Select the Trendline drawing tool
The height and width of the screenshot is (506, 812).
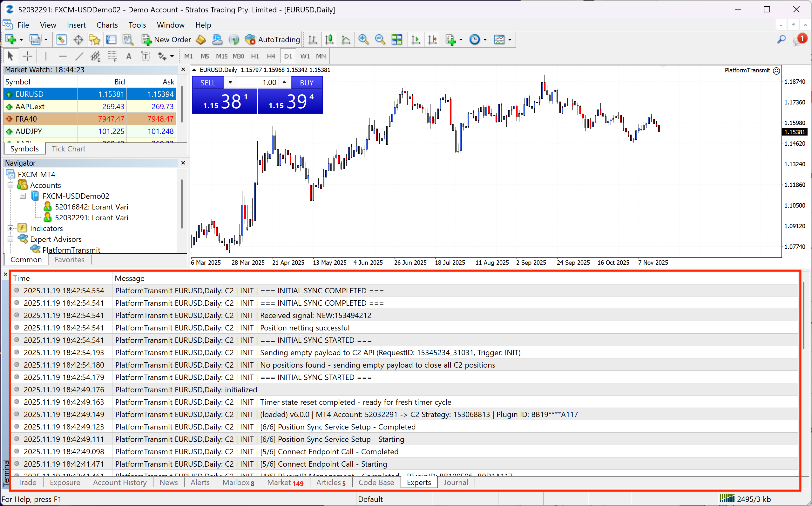click(79, 56)
